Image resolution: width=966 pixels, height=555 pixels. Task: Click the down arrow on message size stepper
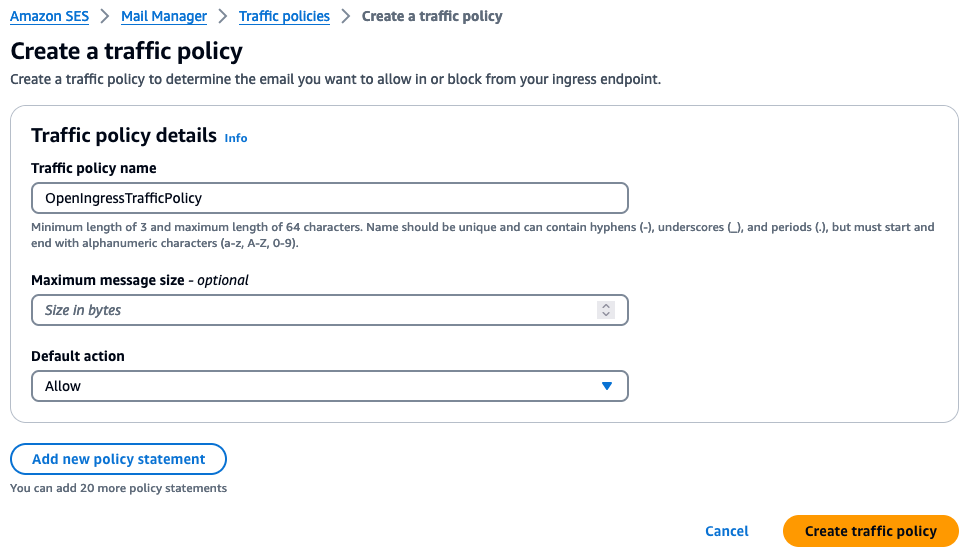(x=606, y=314)
